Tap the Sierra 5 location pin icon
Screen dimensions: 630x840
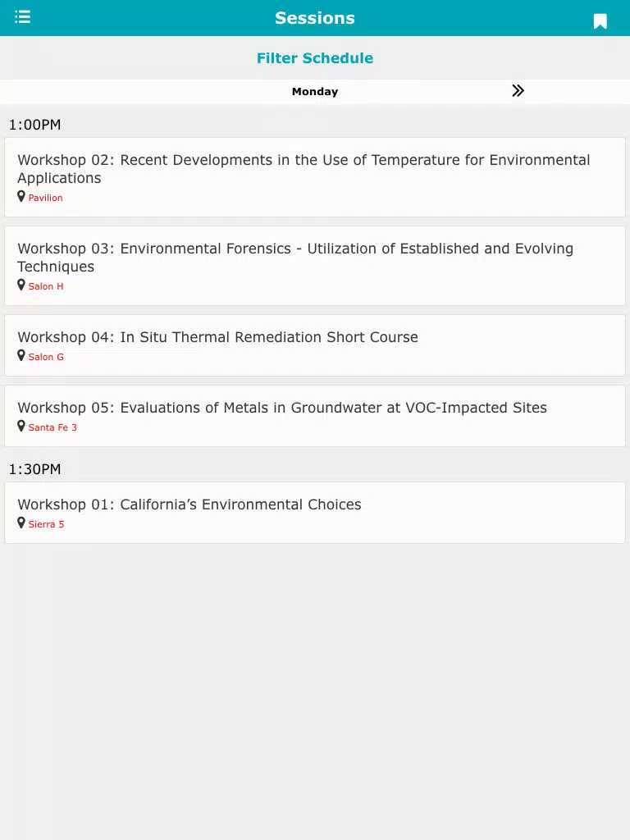21,523
